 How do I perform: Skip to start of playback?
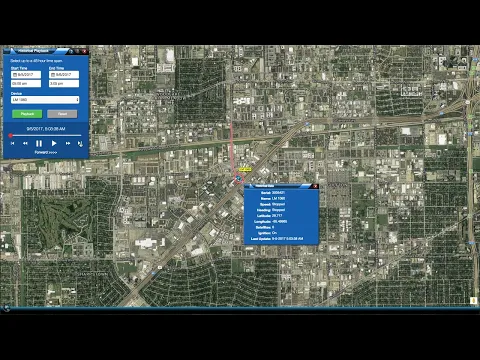pyautogui.click(x=13, y=143)
